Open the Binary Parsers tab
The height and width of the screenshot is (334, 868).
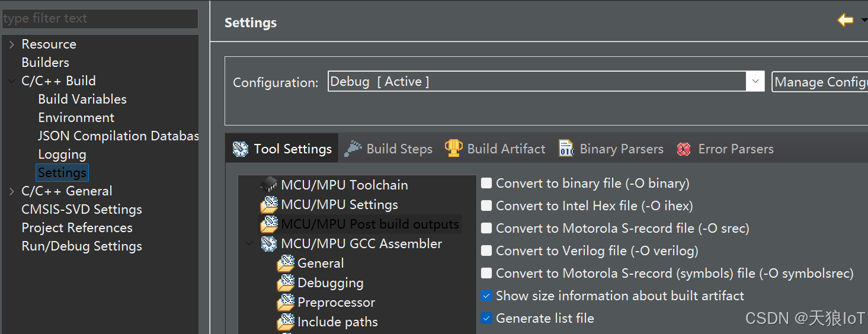click(x=621, y=149)
